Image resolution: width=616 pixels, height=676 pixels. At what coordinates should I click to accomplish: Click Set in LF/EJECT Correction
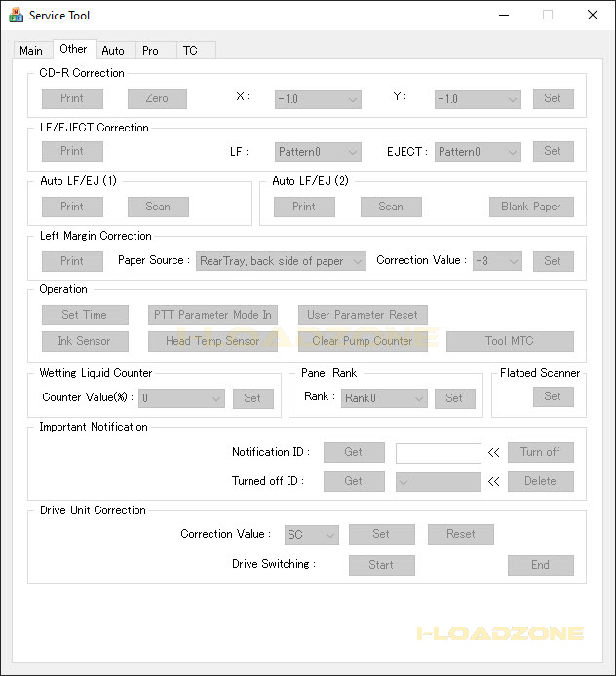[x=554, y=151]
